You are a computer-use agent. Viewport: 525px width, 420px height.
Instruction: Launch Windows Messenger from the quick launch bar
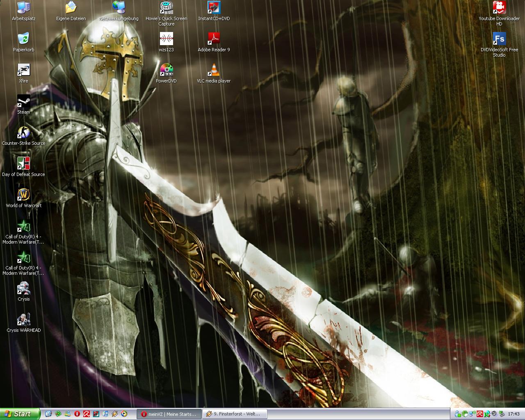pyautogui.click(x=68, y=414)
